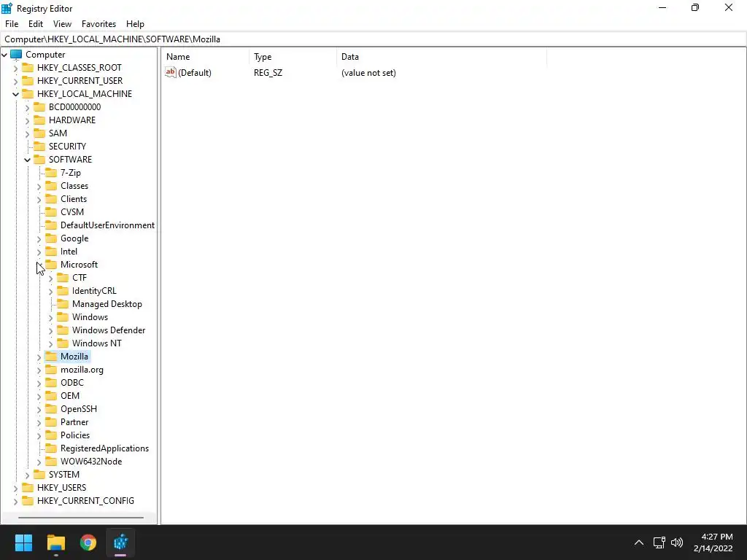747x560 pixels.
Task: Expand HKEY_USERS chevron
Action: pos(16,488)
